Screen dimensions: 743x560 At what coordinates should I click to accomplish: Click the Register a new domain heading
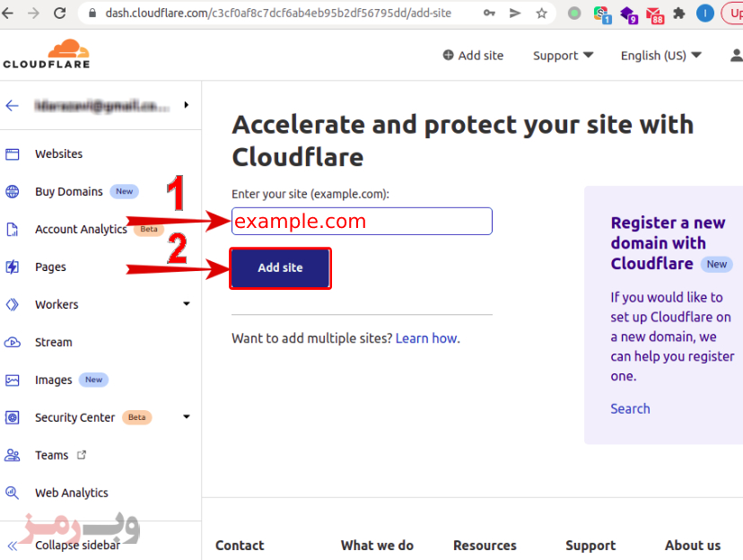coord(669,243)
